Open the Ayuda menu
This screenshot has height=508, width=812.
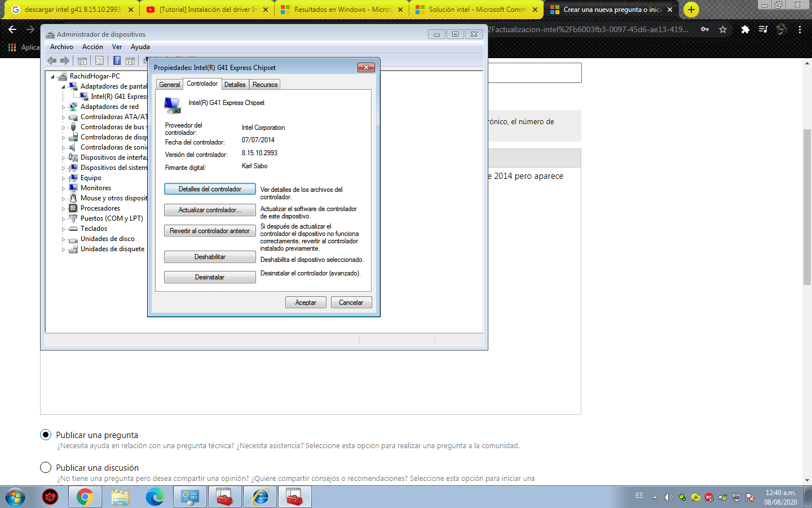click(x=140, y=47)
